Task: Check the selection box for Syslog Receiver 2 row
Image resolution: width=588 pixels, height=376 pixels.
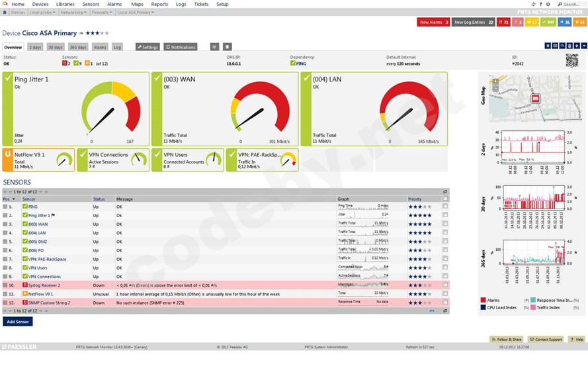Action: (x=445, y=285)
